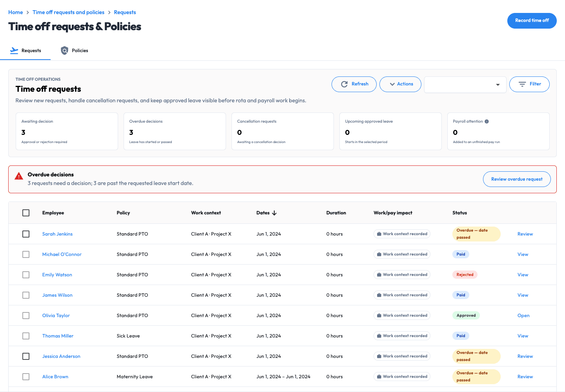Open the Filter button
The height and width of the screenshot is (392, 565).
point(529,84)
